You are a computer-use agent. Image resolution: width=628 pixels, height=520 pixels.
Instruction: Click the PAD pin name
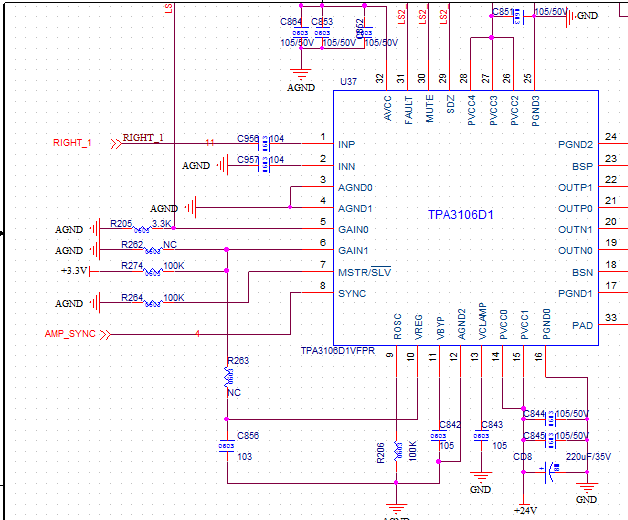(582, 325)
